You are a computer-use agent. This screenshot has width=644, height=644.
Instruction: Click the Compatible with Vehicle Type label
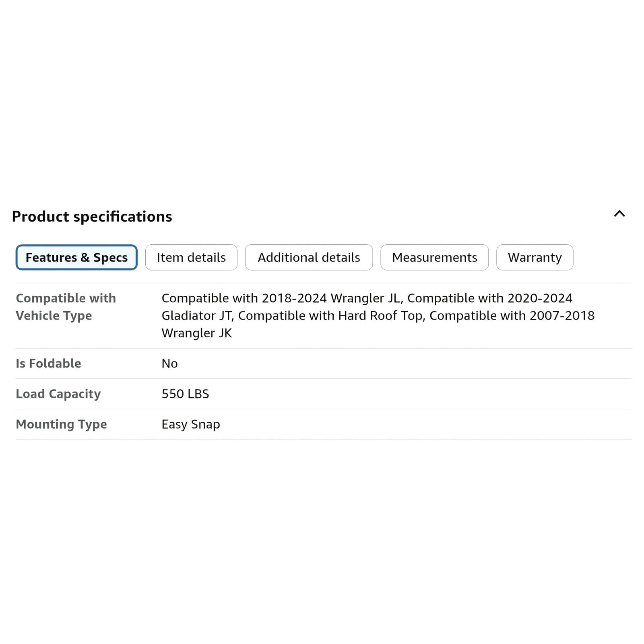(x=66, y=307)
